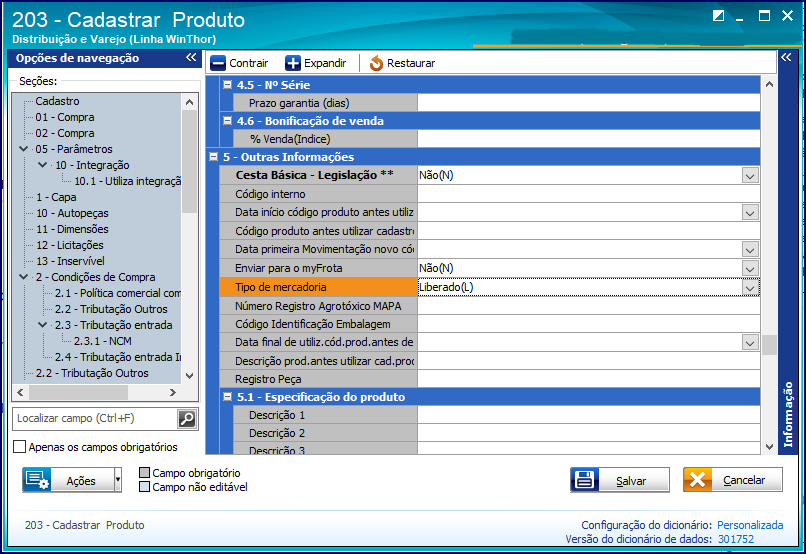Click the properties grid scroll down arrow

point(769,447)
